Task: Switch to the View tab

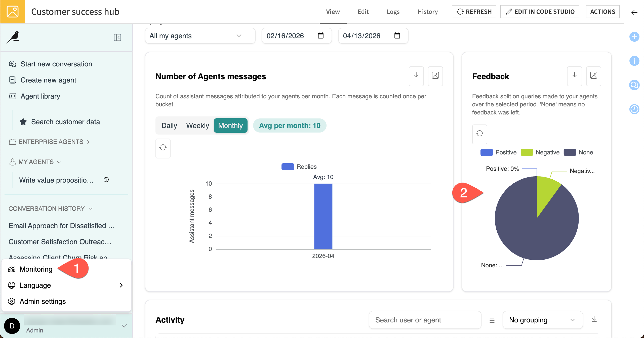Action: (x=333, y=12)
